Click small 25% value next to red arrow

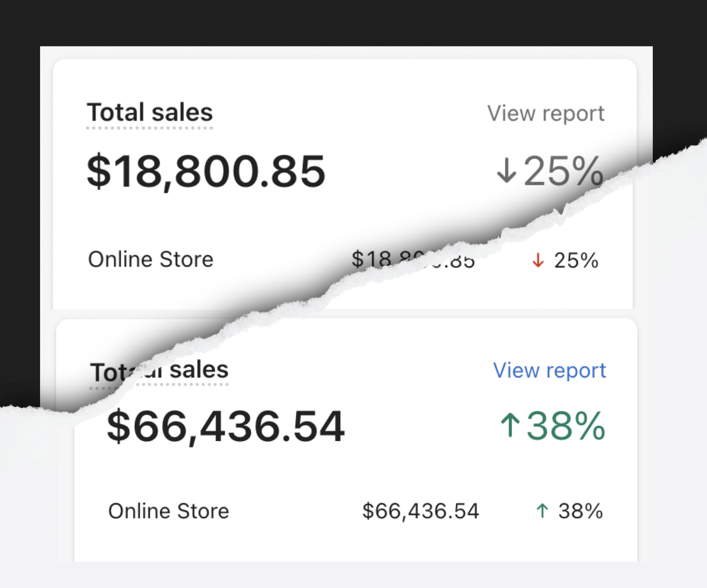[x=576, y=261]
